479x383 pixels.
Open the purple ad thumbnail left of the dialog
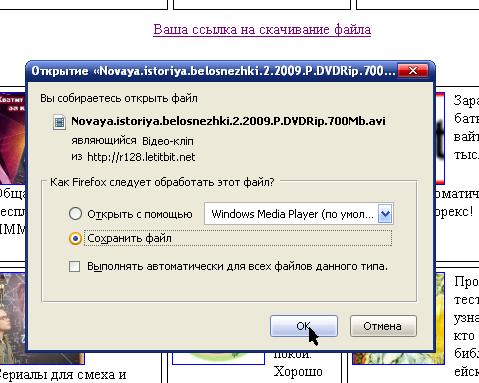click(x=13, y=138)
